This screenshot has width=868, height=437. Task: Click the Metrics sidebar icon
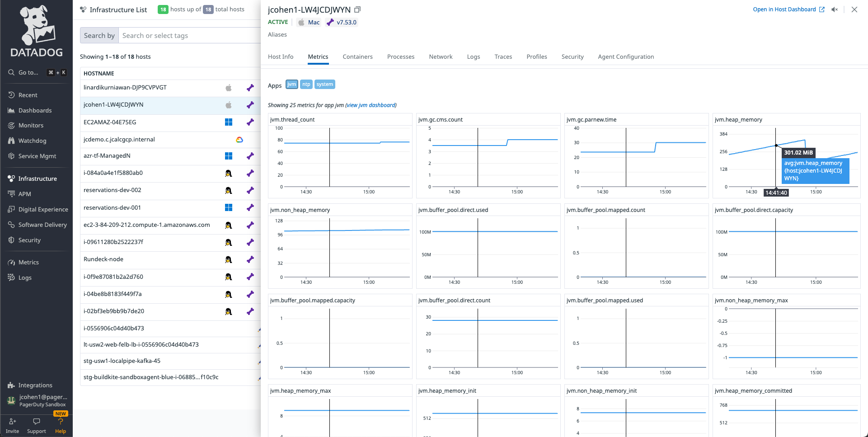click(11, 262)
